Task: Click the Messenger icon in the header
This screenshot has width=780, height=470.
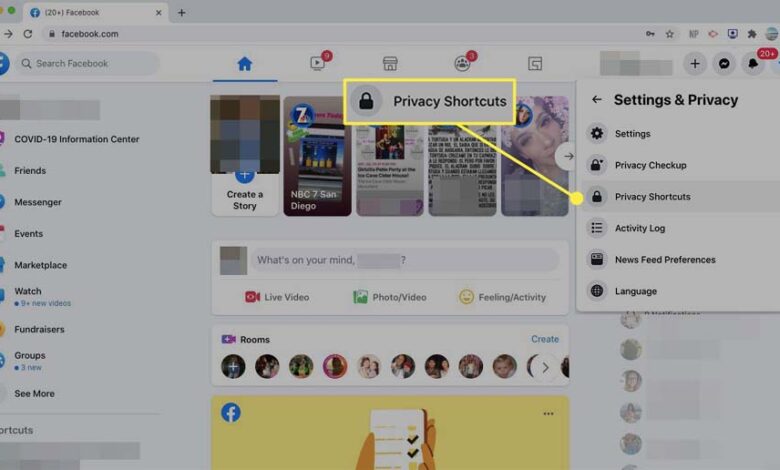Action: pos(724,64)
